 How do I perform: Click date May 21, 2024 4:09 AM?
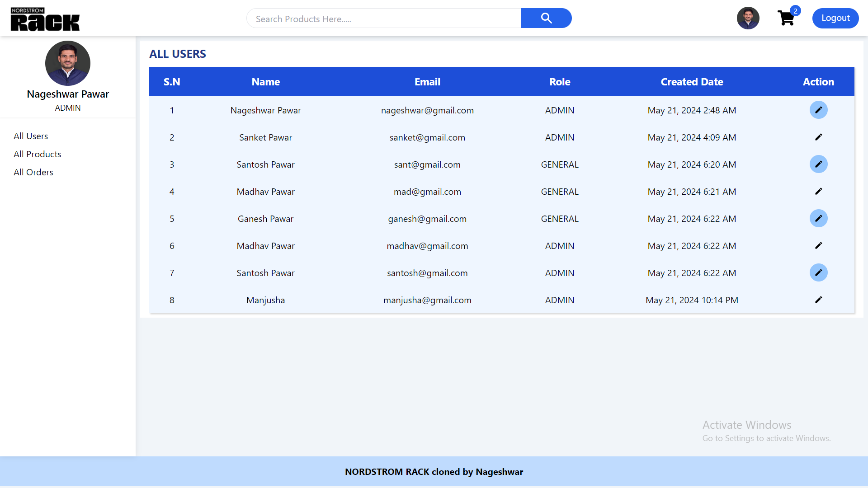point(692,137)
